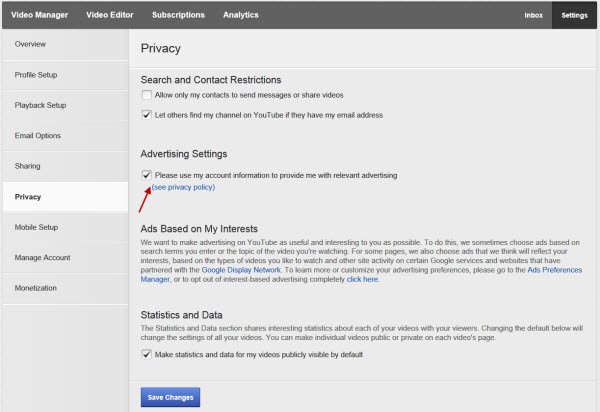Click the Save Changes button
This screenshot has height=412, width=600.
pos(170,397)
